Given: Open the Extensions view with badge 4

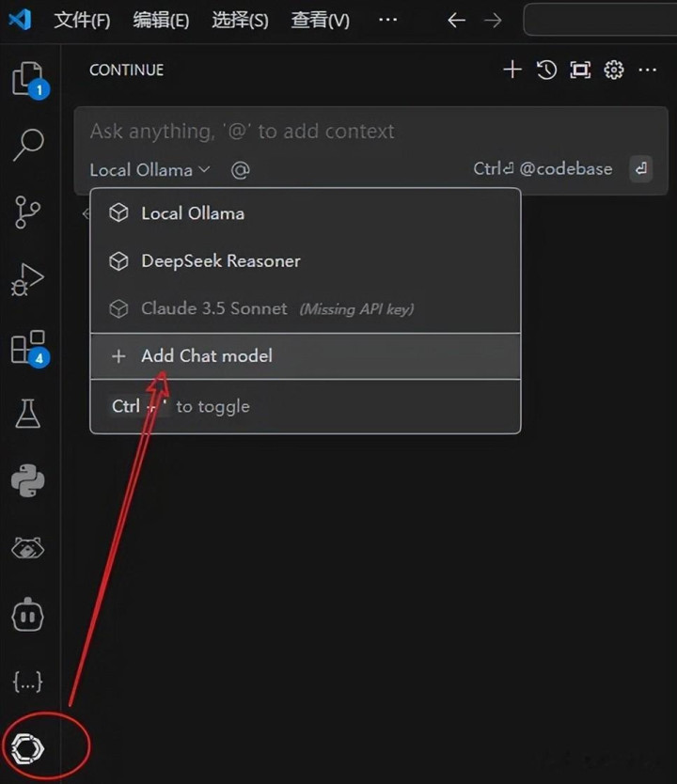Looking at the screenshot, I should click(29, 348).
